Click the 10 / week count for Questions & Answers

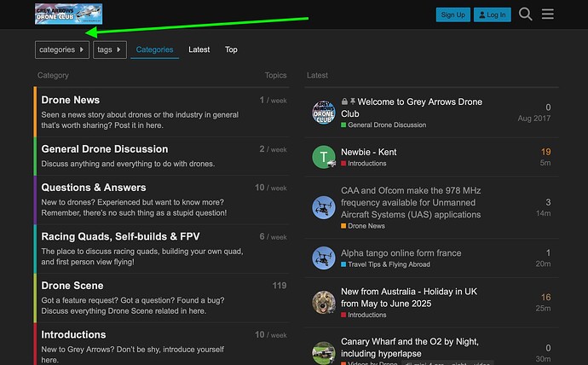271,188
